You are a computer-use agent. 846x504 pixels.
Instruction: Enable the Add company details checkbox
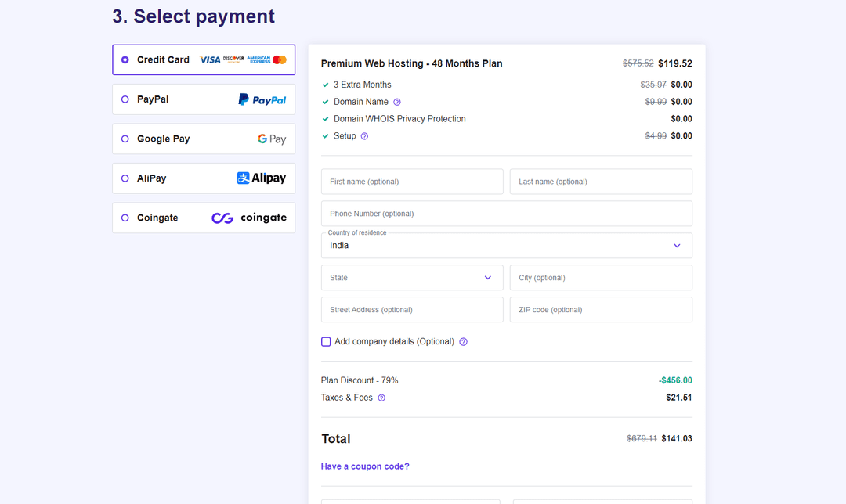click(326, 341)
